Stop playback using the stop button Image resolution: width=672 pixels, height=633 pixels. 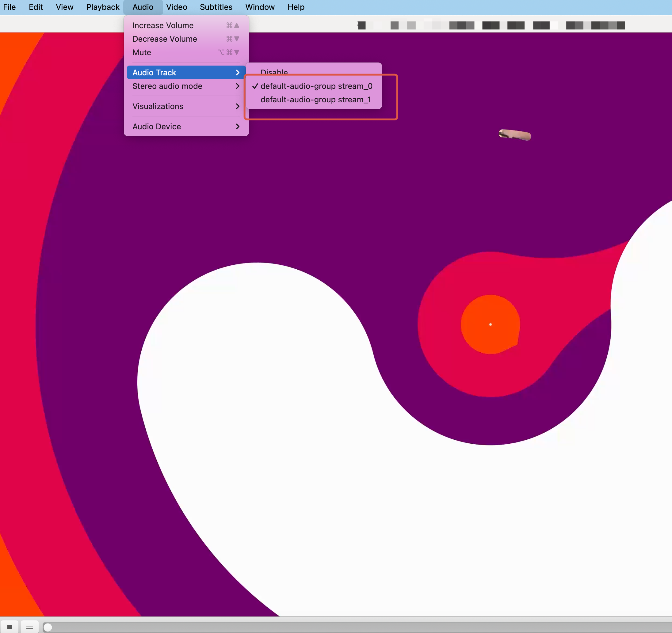[x=10, y=627]
